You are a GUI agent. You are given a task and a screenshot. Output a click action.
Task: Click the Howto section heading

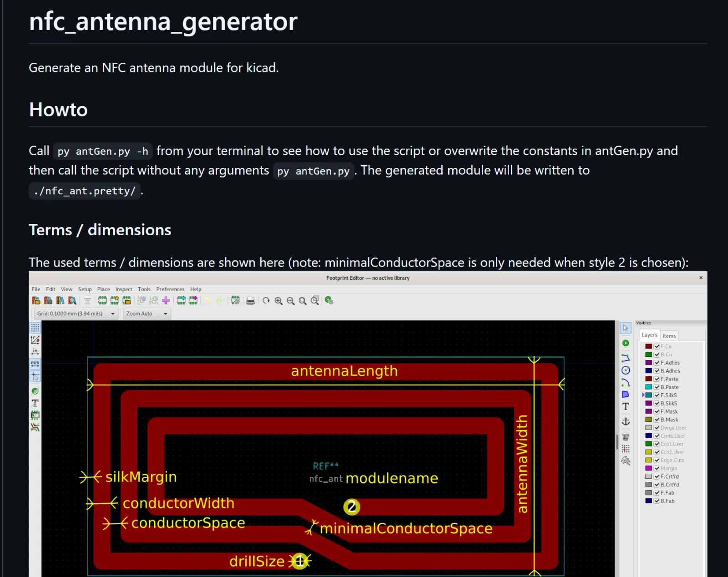(58, 110)
